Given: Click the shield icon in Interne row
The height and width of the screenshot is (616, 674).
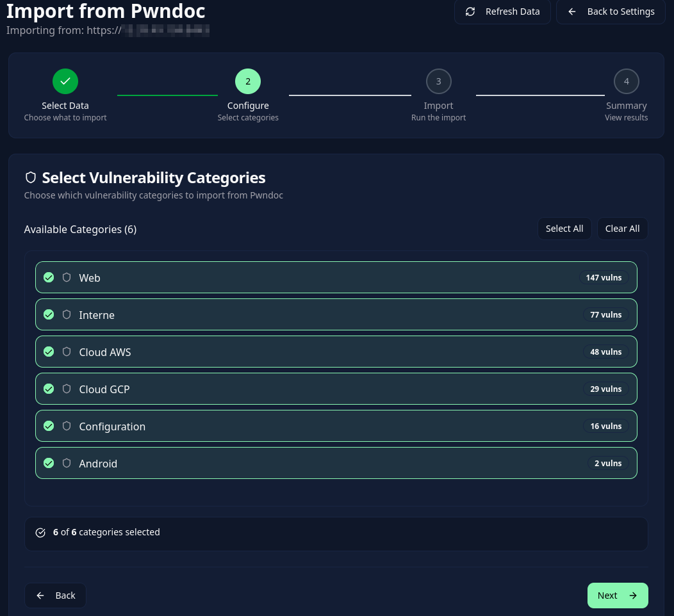Looking at the screenshot, I should pyautogui.click(x=67, y=314).
